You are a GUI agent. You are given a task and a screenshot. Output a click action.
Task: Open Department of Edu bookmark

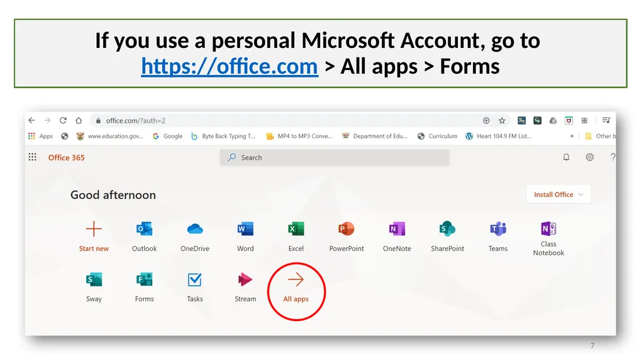pos(375,136)
